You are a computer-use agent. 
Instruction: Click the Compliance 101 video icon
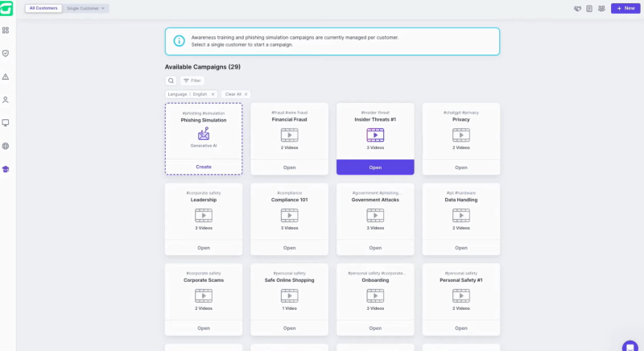[x=290, y=216]
